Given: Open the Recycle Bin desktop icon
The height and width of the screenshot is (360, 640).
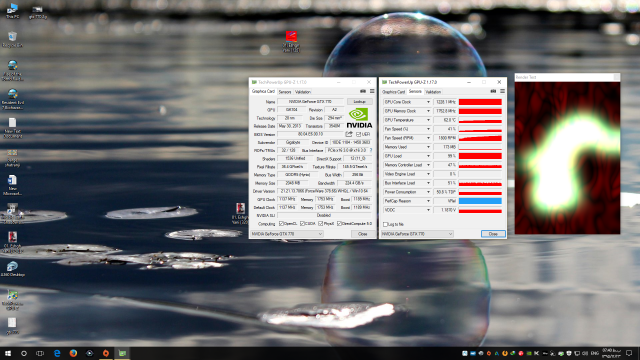Looking at the screenshot, I should point(12,39).
